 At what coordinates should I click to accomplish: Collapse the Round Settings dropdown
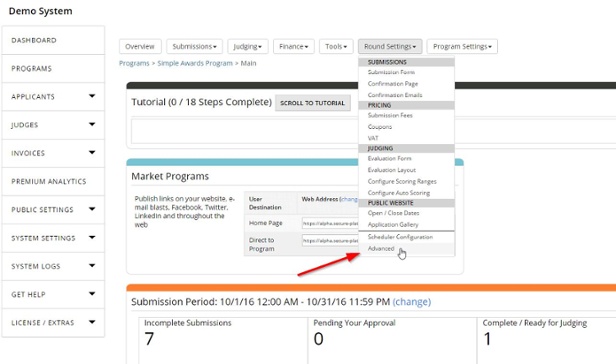coord(390,46)
